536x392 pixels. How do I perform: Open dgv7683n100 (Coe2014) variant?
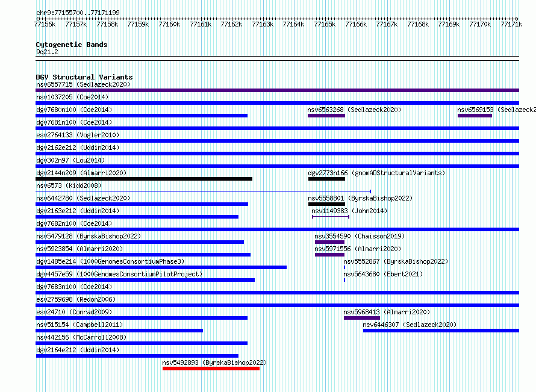(74, 287)
